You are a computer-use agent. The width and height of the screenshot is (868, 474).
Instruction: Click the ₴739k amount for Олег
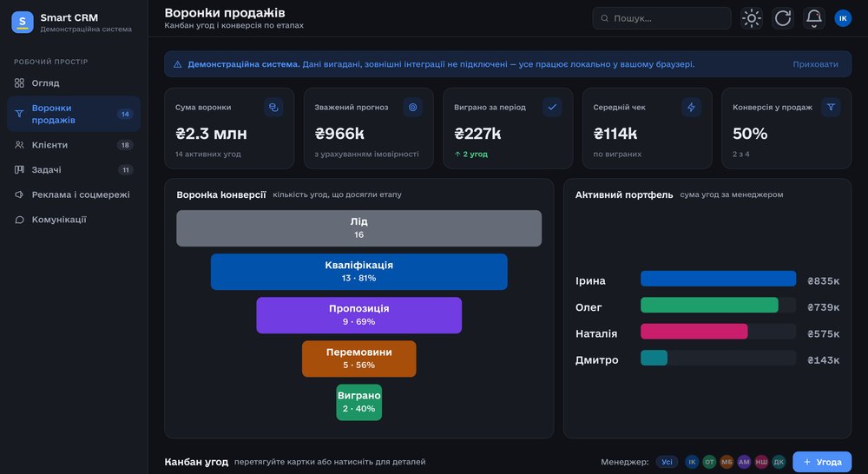click(x=823, y=307)
